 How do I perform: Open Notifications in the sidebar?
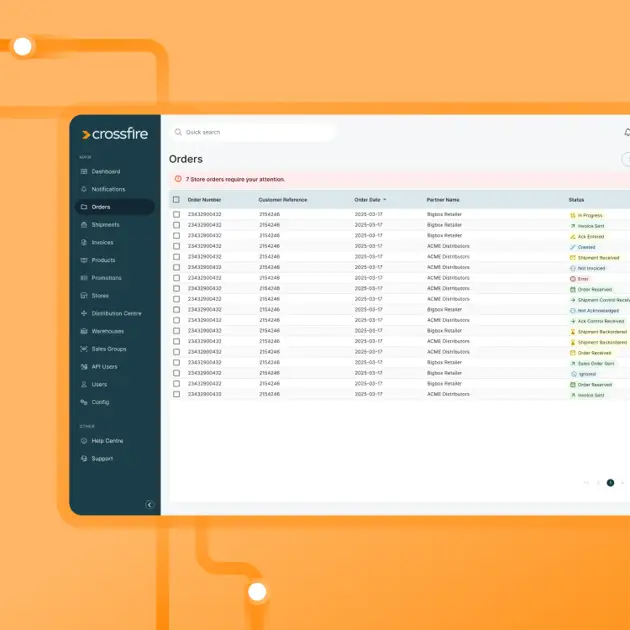108,189
